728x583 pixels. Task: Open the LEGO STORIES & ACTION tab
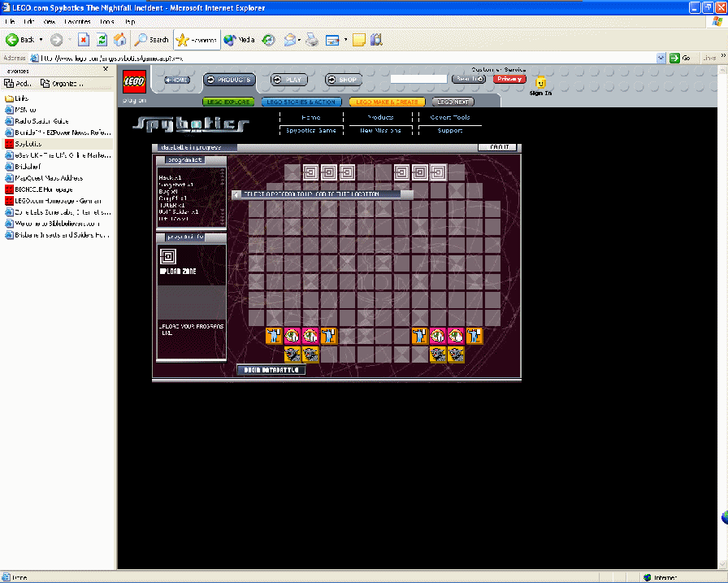[x=301, y=102]
